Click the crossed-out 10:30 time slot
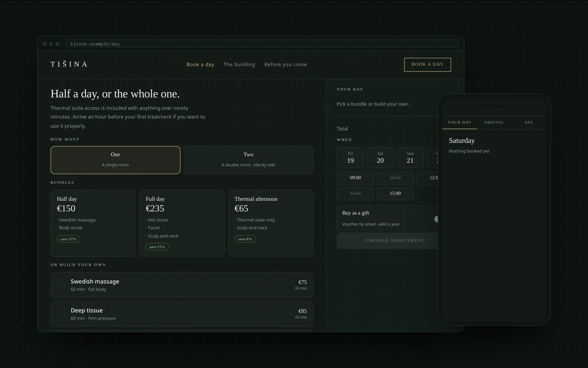 (395, 178)
